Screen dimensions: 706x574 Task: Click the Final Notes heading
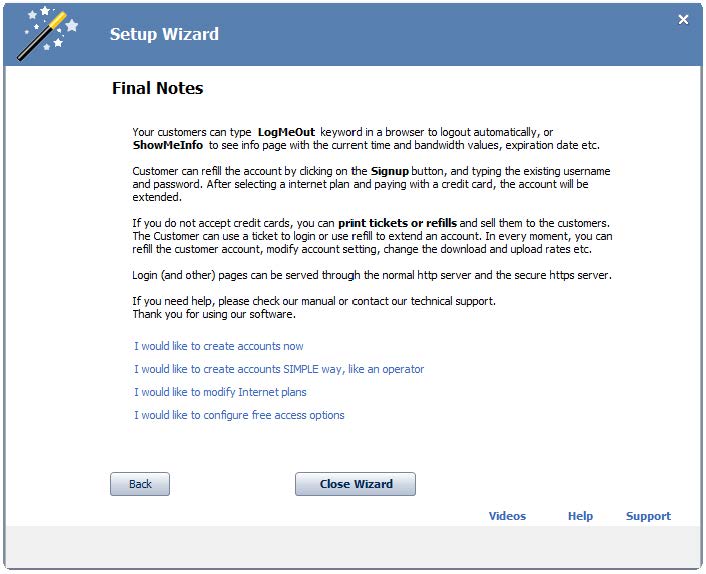[158, 88]
